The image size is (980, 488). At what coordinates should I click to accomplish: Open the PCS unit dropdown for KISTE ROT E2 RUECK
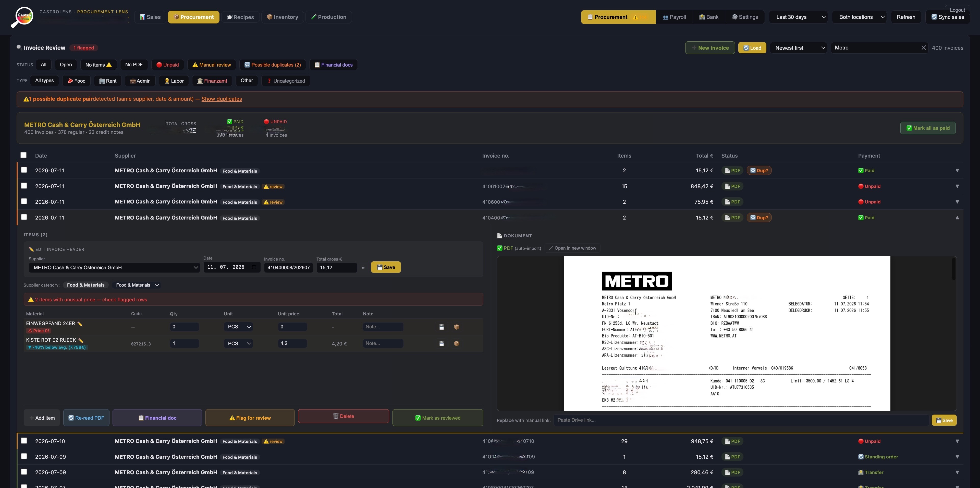[239, 344]
